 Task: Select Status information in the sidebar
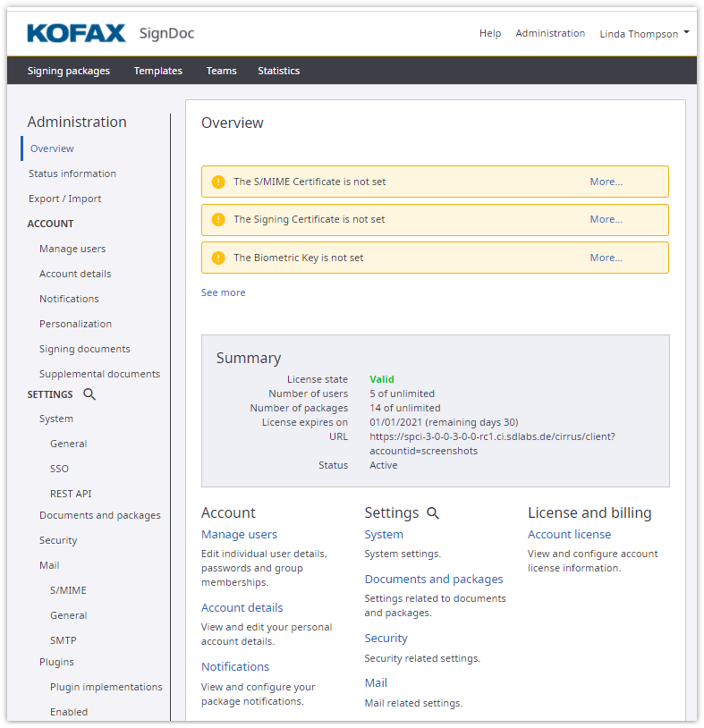point(72,174)
